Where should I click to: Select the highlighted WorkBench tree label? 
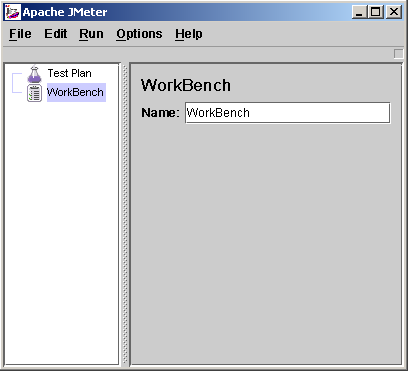point(76,92)
